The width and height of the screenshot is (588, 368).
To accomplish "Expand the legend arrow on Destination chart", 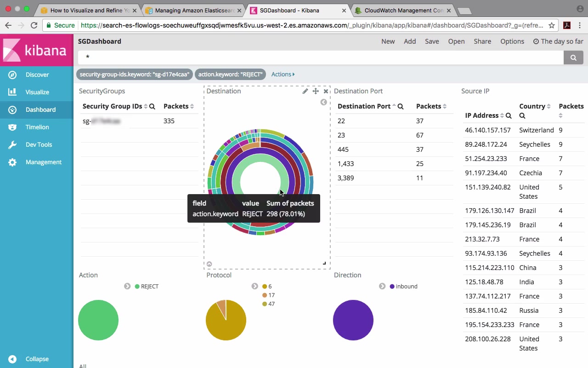I will point(323,102).
